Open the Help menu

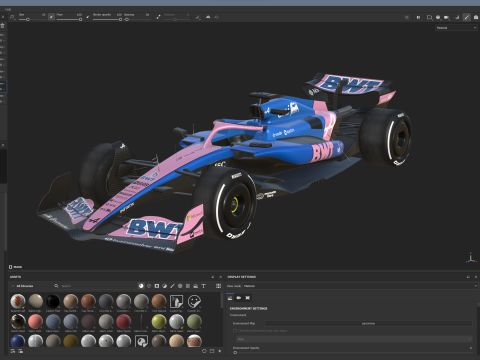(8, 9)
